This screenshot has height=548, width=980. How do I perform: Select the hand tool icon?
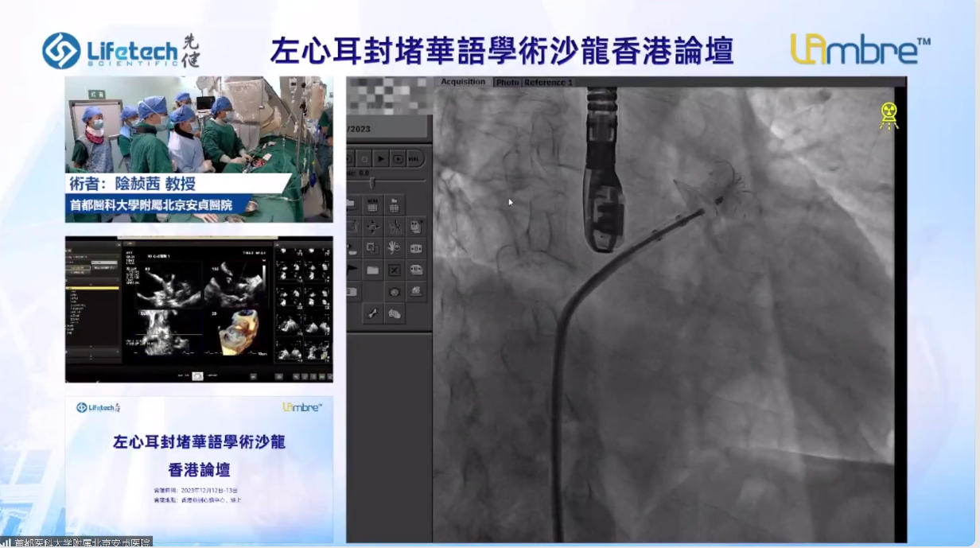point(394,248)
